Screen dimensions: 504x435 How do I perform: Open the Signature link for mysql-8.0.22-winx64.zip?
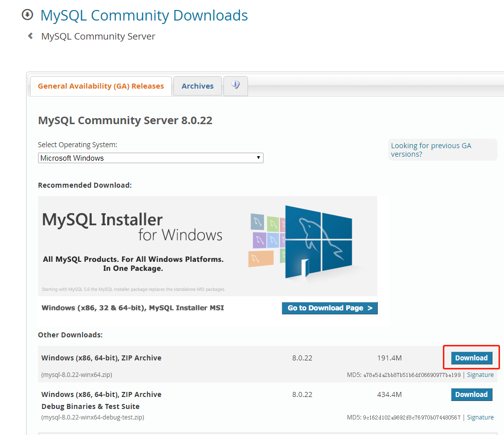(x=480, y=374)
